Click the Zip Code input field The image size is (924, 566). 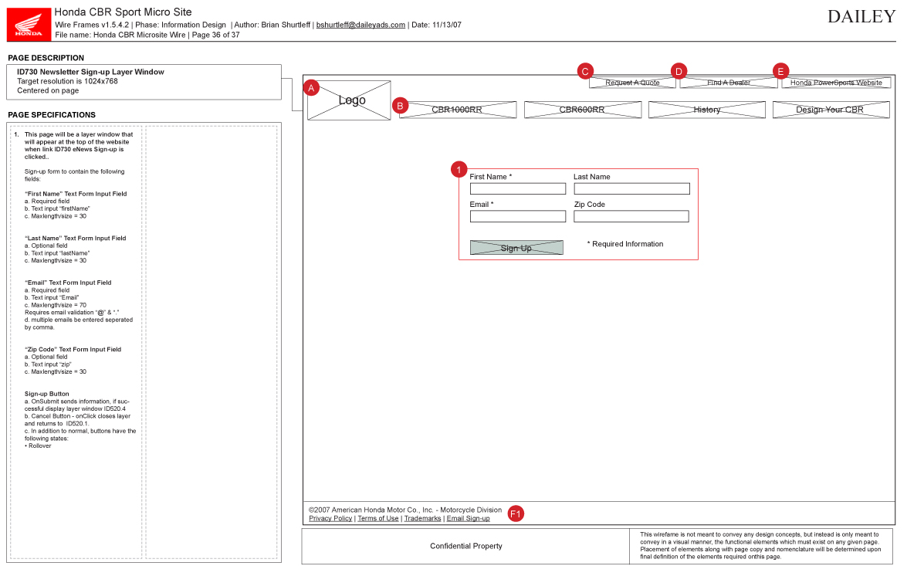coord(631,216)
